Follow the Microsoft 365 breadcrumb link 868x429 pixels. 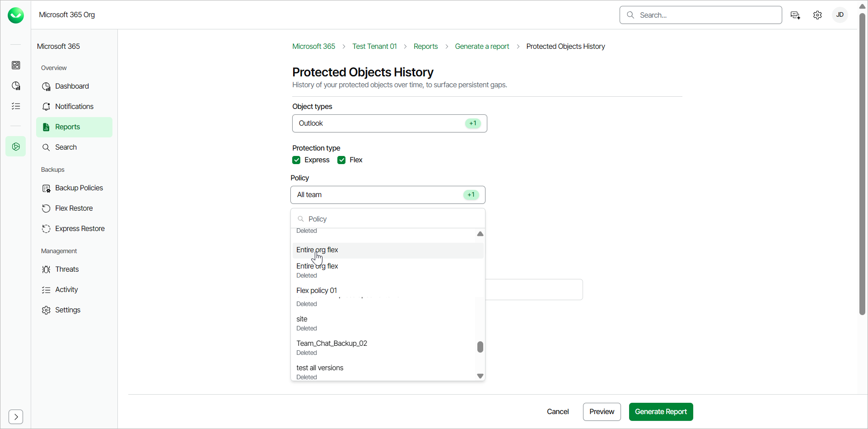point(313,47)
